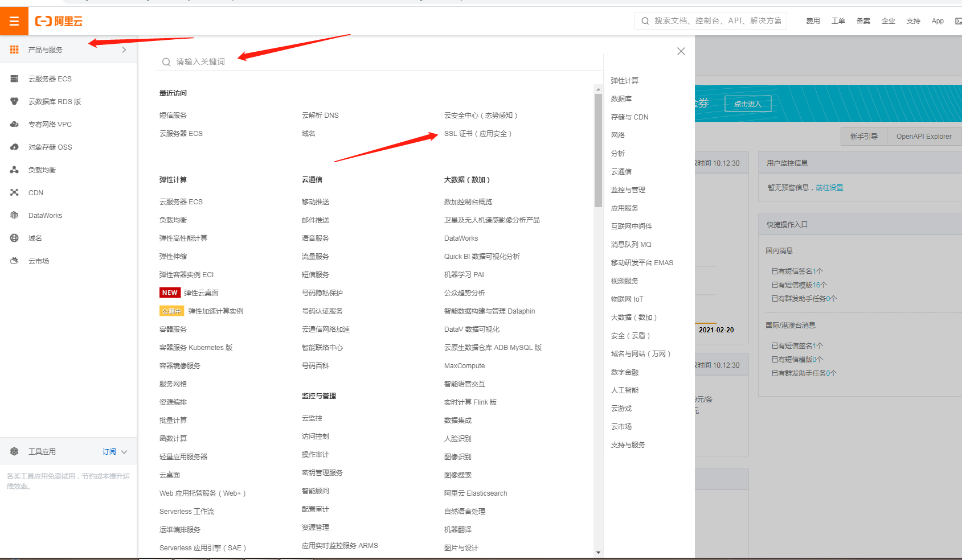Click the DataWorks sidebar icon

(x=14, y=215)
